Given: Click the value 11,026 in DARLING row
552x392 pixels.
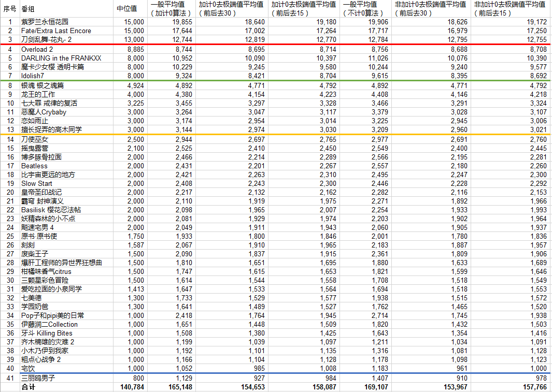Looking at the screenshot, I should coord(378,58).
